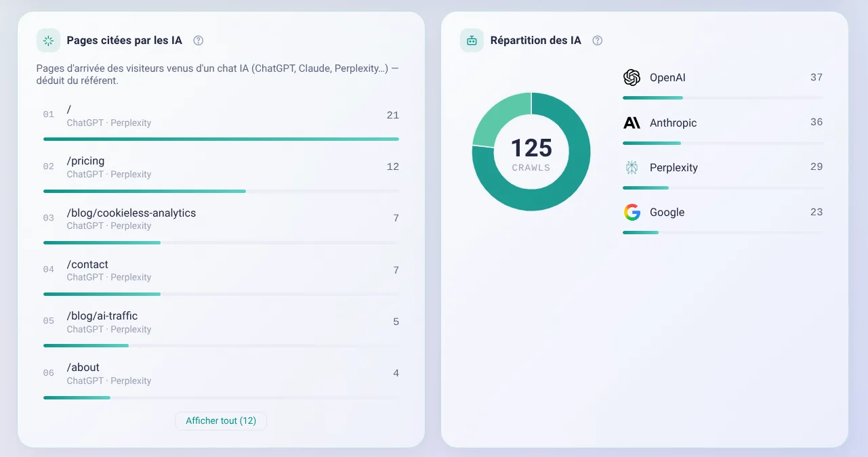Click the Anthropic logo icon
This screenshot has width=868, height=457.
[x=632, y=123]
